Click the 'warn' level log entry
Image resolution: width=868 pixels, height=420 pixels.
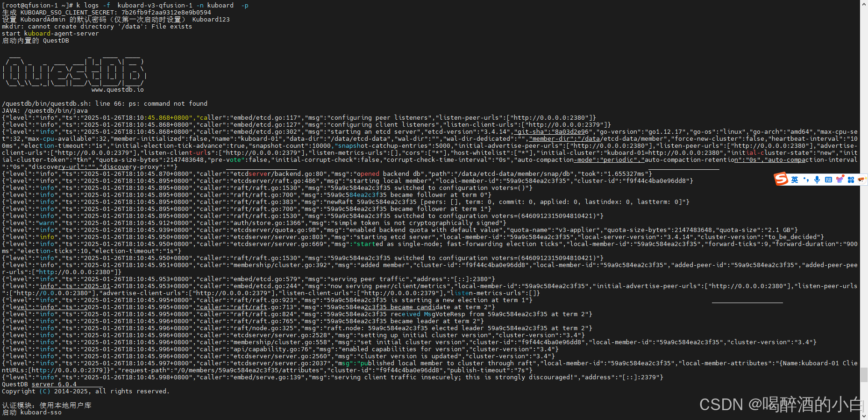tap(47, 223)
